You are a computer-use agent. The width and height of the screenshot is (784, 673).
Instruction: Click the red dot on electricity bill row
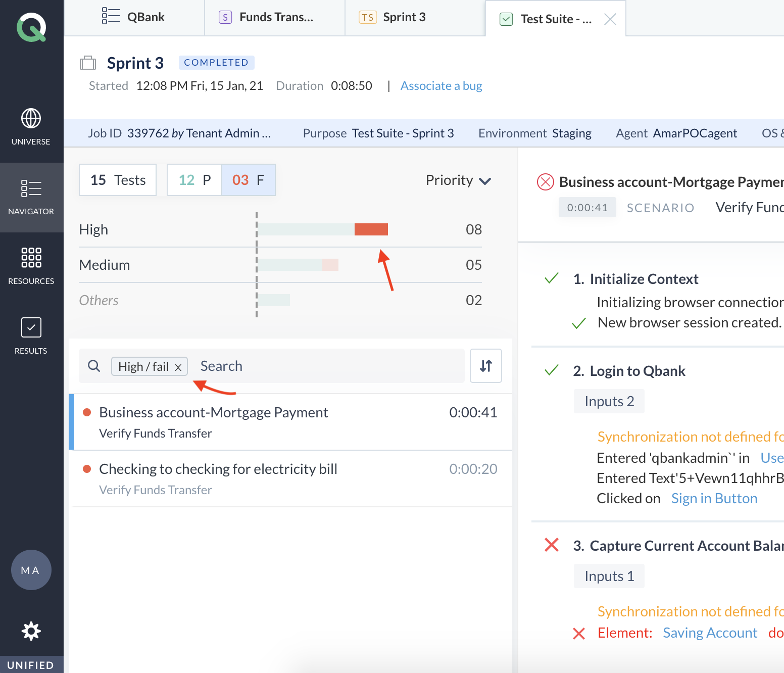(x=87, y=469)
